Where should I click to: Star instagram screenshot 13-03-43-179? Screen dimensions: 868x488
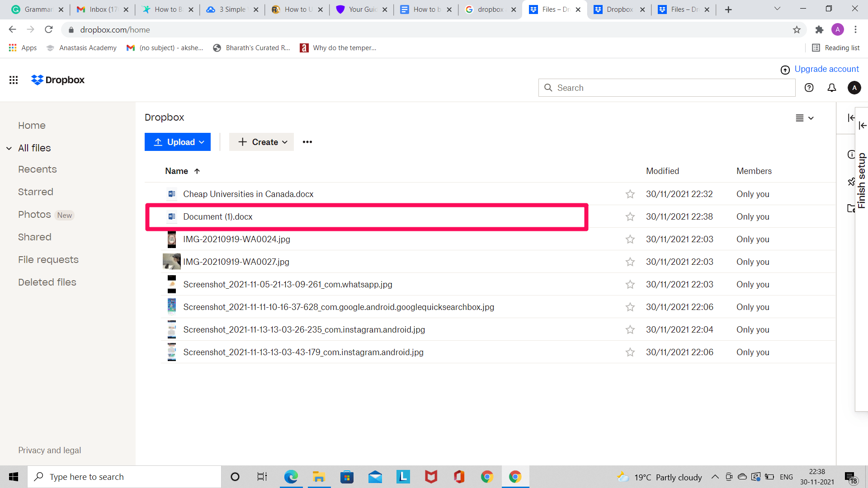630,352
